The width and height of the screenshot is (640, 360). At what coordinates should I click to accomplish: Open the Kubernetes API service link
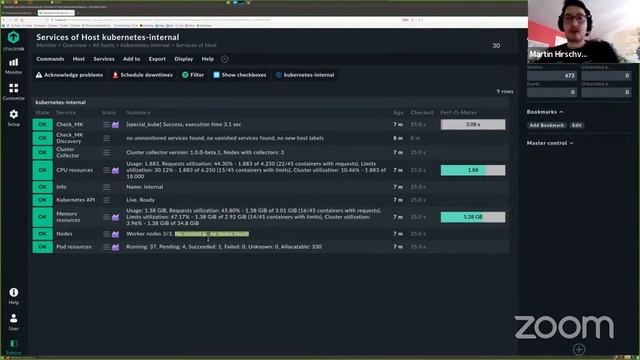(x=76, y=200)
